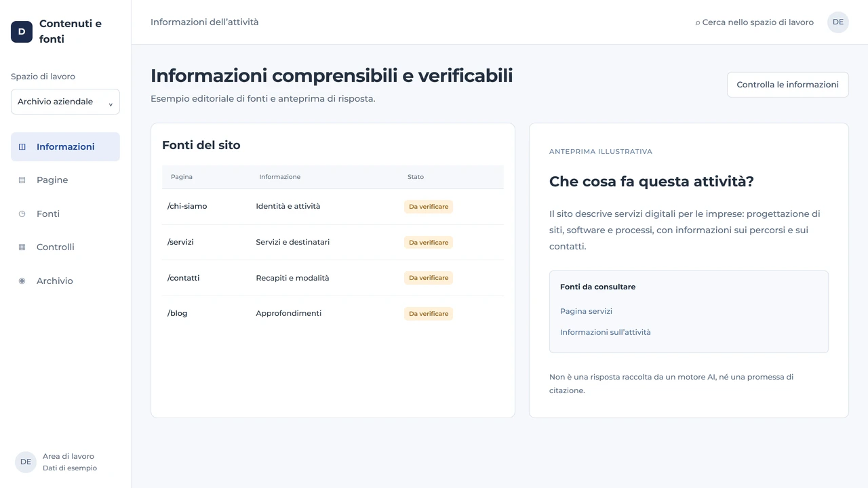
Task: Click the Recapiti e modalità cell
Action: [x=292, y=278]
